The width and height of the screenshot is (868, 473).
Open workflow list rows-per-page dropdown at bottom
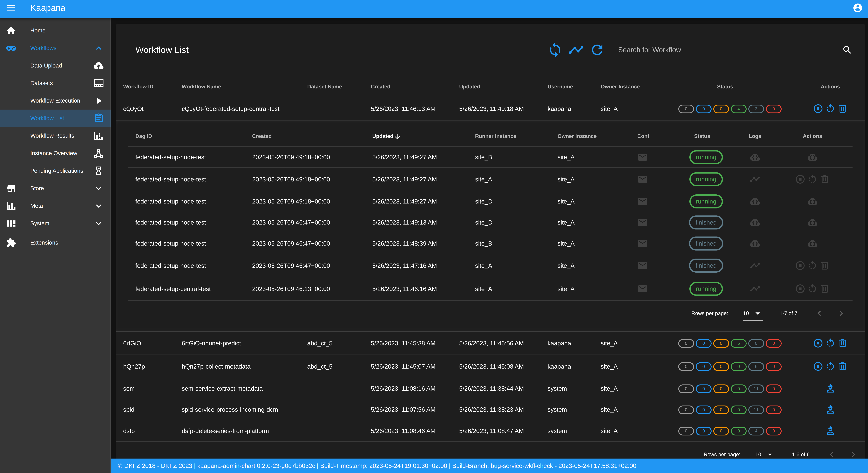[765, 454]
